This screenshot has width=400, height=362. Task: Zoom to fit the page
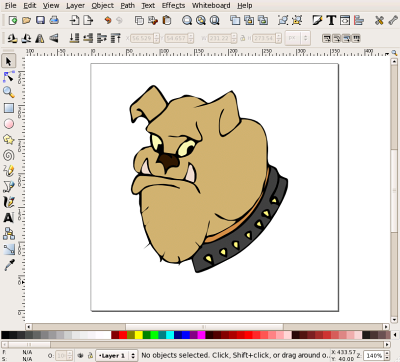[215, 20]
